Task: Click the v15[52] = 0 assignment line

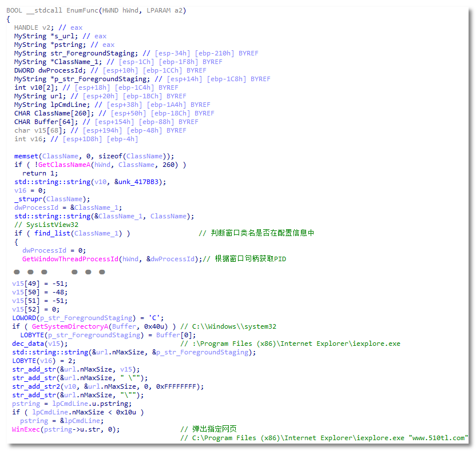Action: coord(39,309)
